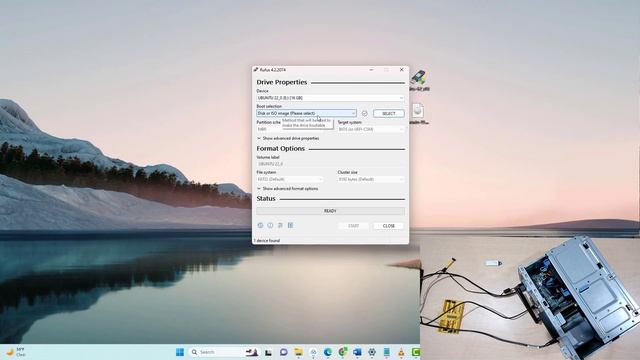
Task: Close Rufus with the title bar X
Action: point(402,70)
